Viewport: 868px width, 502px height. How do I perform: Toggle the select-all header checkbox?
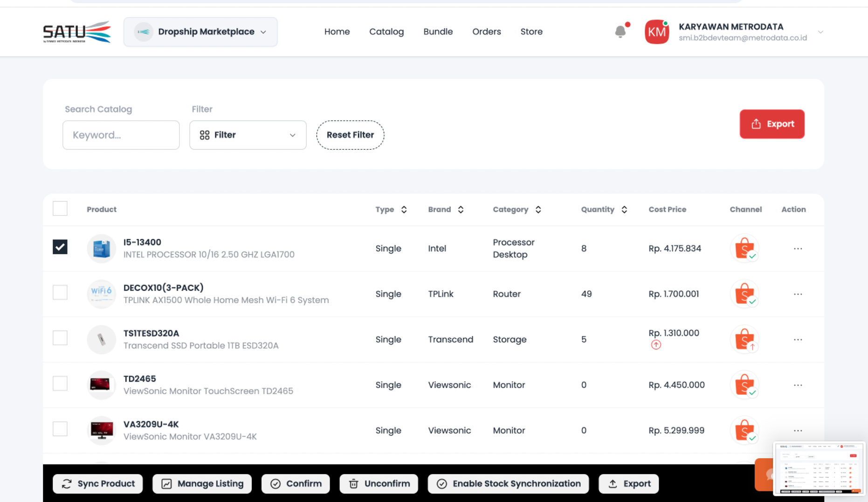coord(60,209)
